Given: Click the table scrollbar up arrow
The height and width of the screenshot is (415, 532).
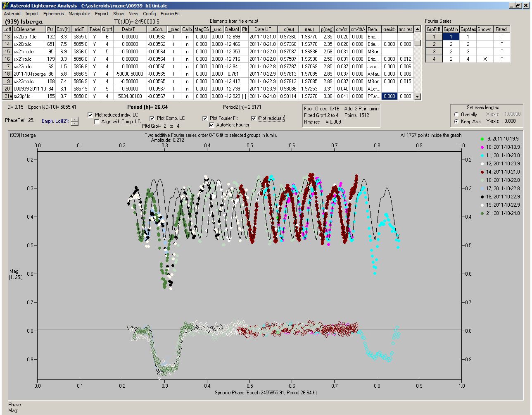Looking at the screenshot, I should coord(418,29).
